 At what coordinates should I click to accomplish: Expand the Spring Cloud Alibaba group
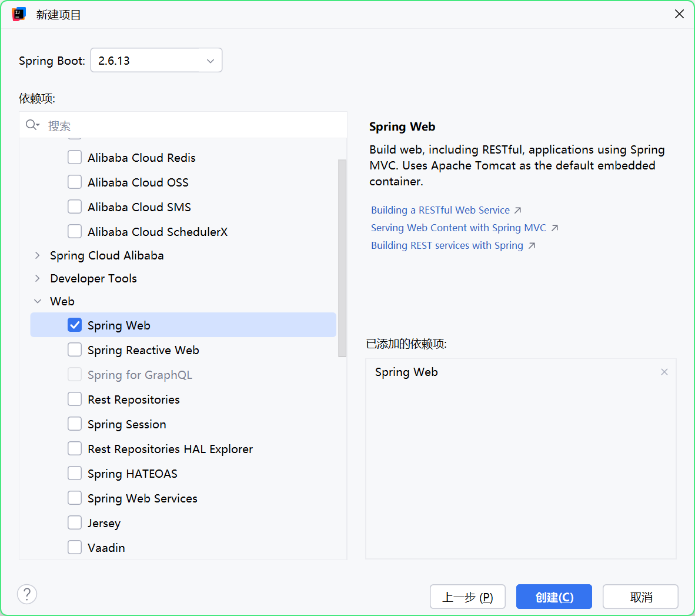coord(38,255)
